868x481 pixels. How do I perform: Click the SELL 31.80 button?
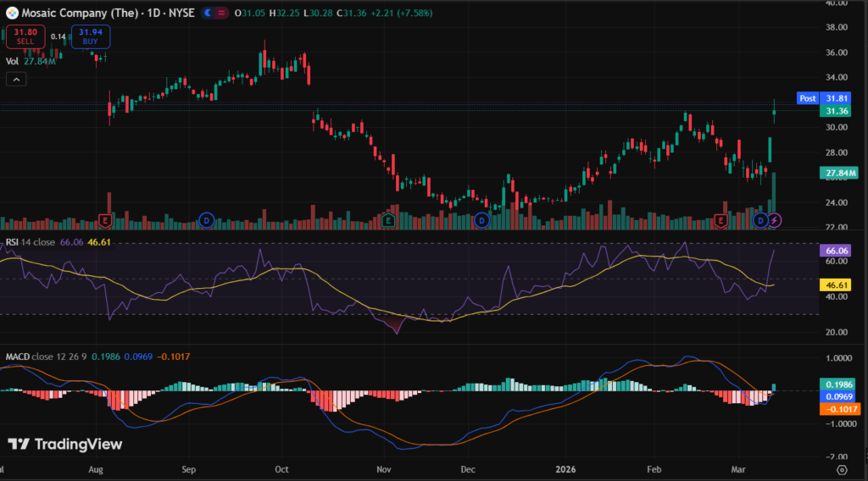point(26,36)
